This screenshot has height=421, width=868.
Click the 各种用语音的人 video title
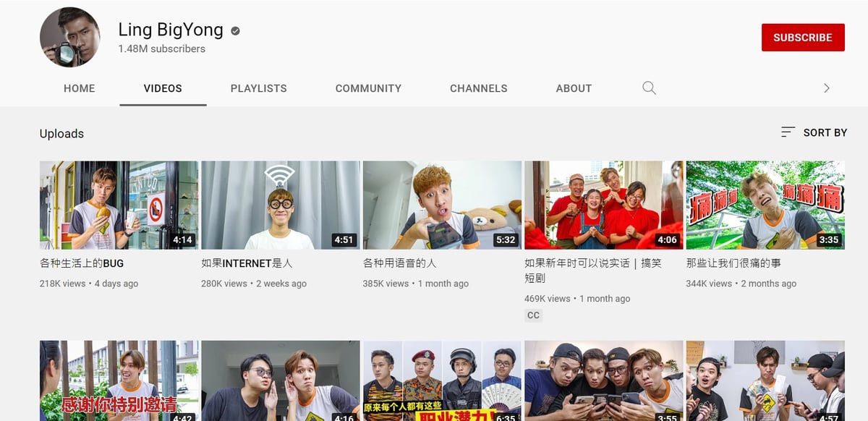coord(399,263)
